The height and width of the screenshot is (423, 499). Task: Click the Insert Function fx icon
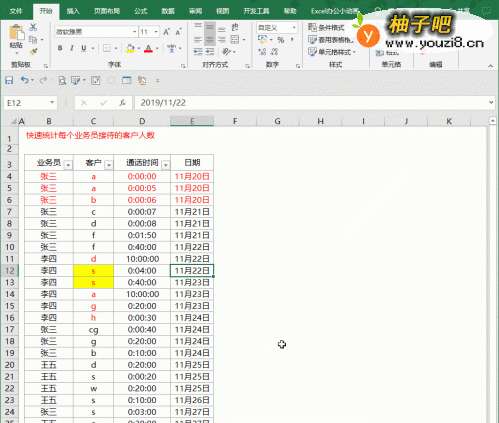pos(122,103)
